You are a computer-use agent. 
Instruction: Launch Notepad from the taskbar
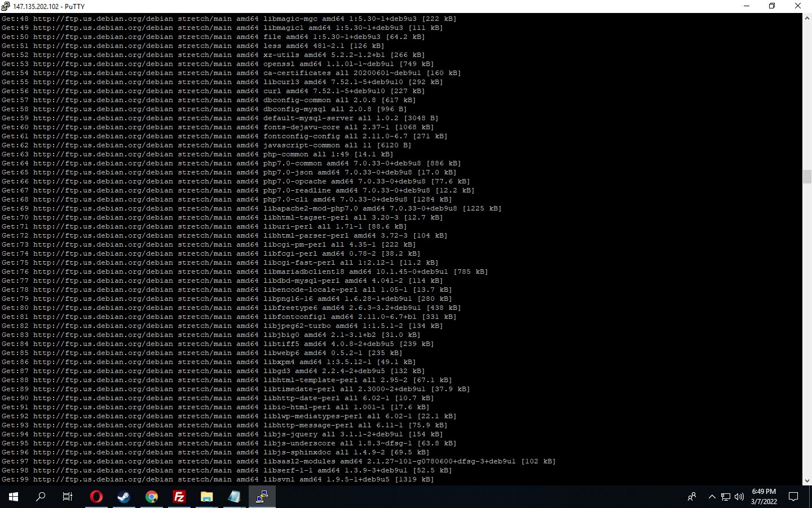tap(234, 497)
